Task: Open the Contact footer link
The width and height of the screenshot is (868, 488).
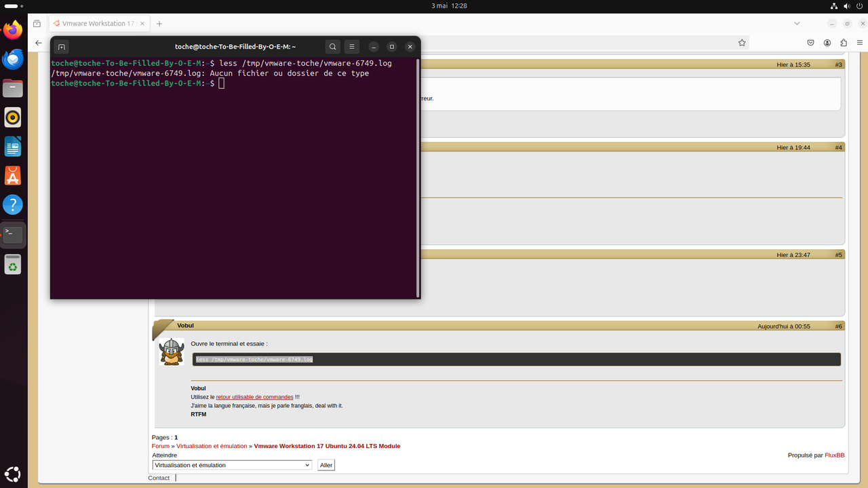Action: (x=159, y=478)
